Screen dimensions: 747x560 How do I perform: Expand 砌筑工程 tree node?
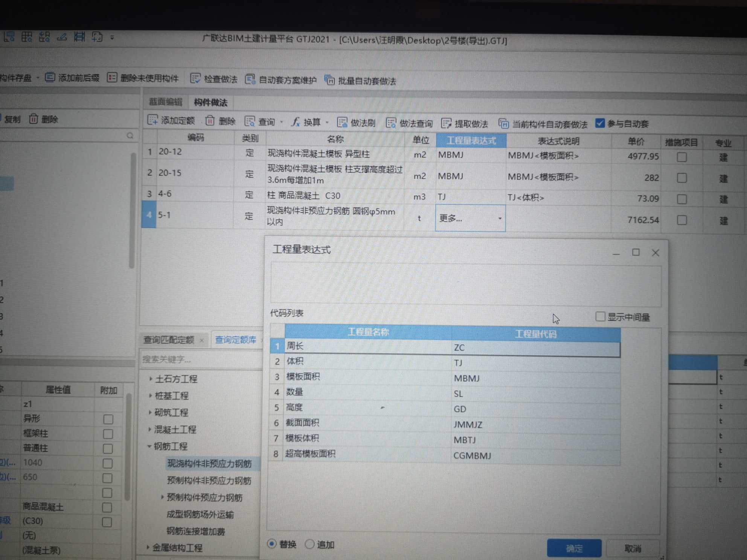(x=150, y=412)
